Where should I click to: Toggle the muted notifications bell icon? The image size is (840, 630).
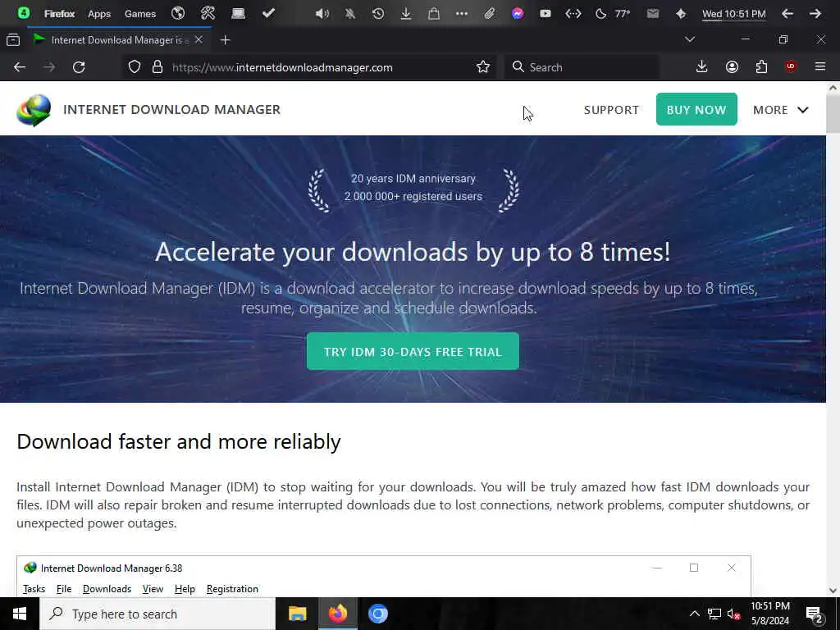349,13
